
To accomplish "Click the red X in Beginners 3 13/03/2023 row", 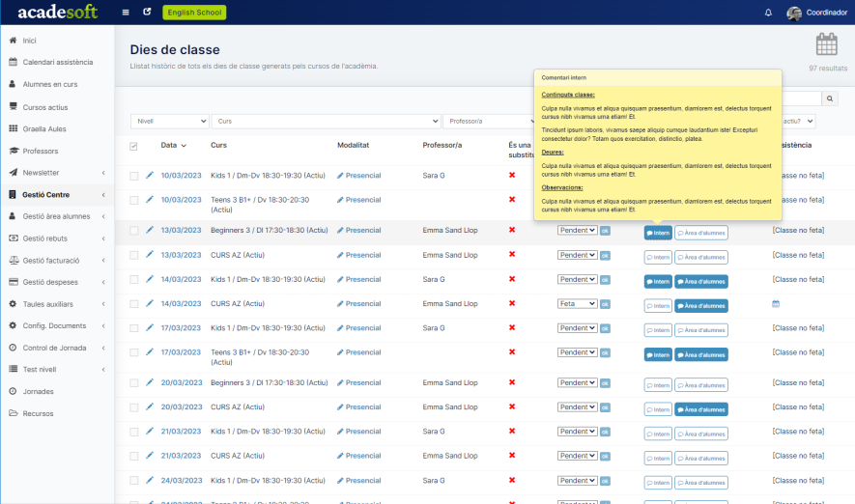I will 512,231.
